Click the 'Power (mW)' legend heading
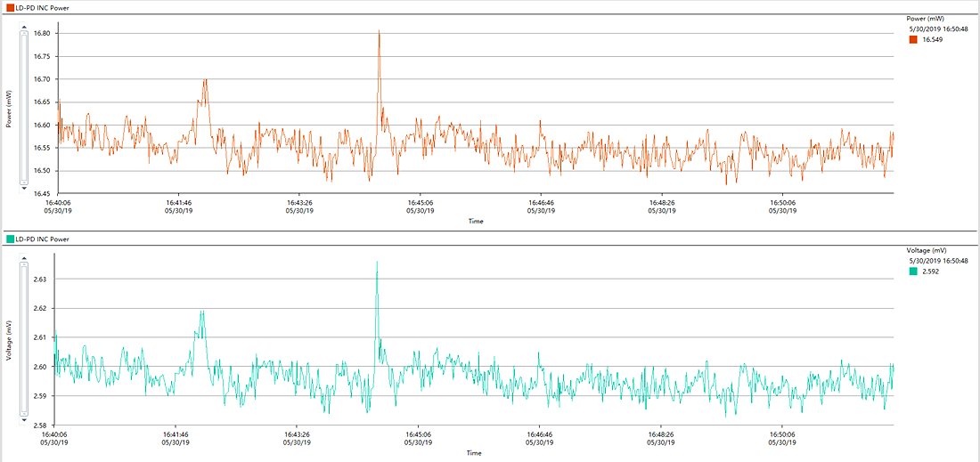This screenshot has height=462, width=980. (925, 18)
